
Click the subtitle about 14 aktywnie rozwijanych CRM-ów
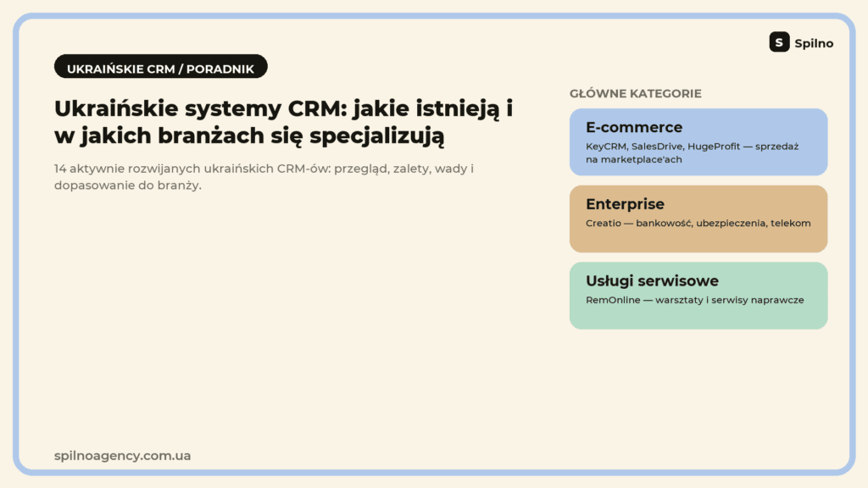tap(264, 176)
